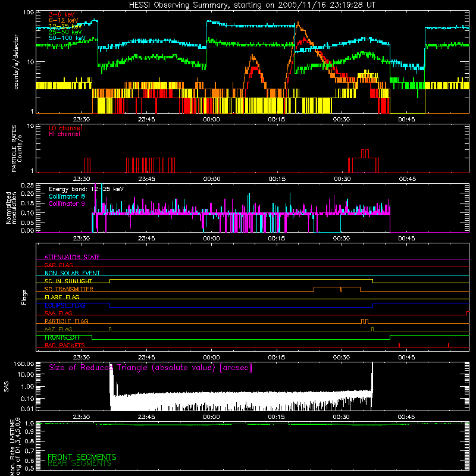Click the '0.25' y-axis value on the modulation plot
476x476 pixels.
pos(27,185)
